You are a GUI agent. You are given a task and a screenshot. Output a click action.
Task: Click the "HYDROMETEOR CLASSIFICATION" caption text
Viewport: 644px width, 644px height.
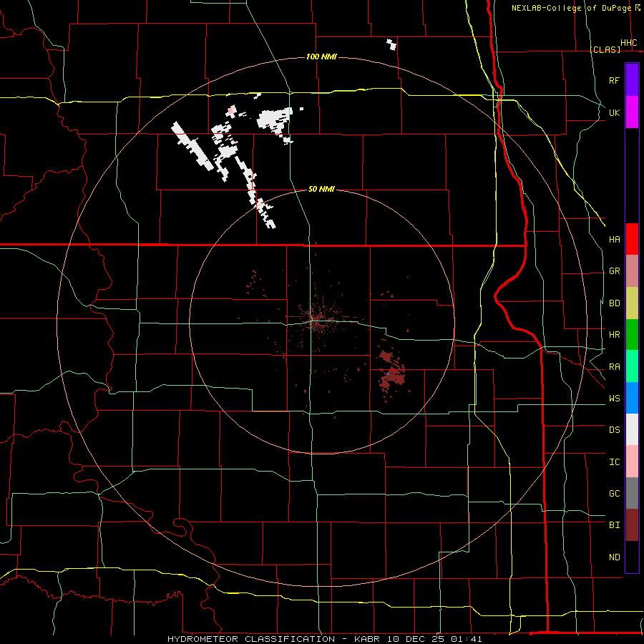click(251, 639)
